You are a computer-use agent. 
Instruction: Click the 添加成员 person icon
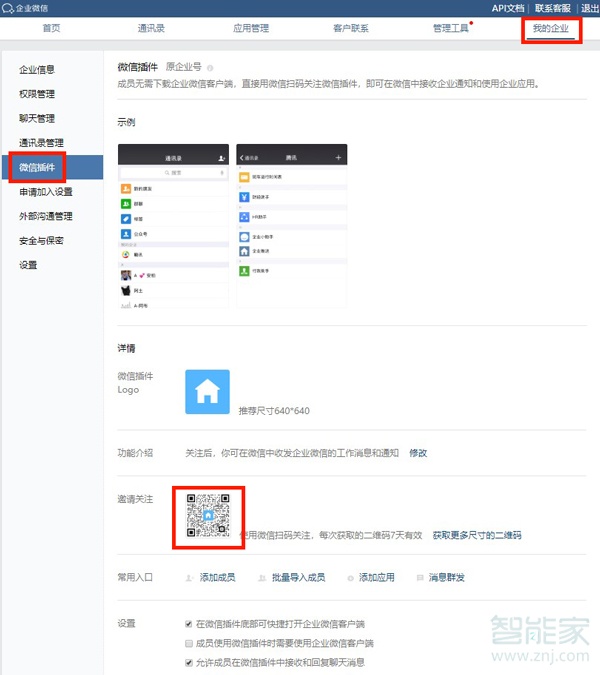pos(188,577)
